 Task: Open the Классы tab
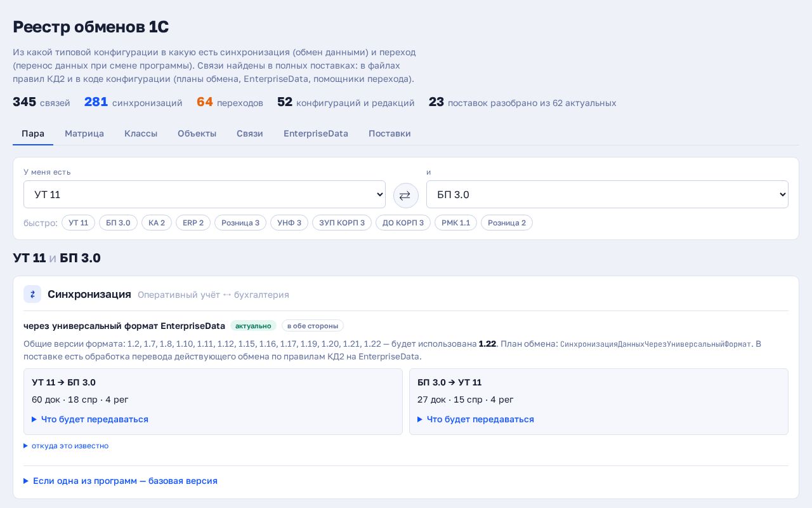tap(141, 133)
